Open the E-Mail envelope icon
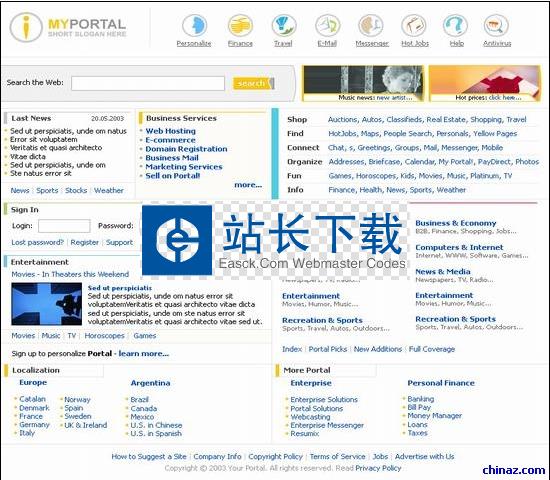The width and height of the screenshot is (550, 480). click(327, 25)
